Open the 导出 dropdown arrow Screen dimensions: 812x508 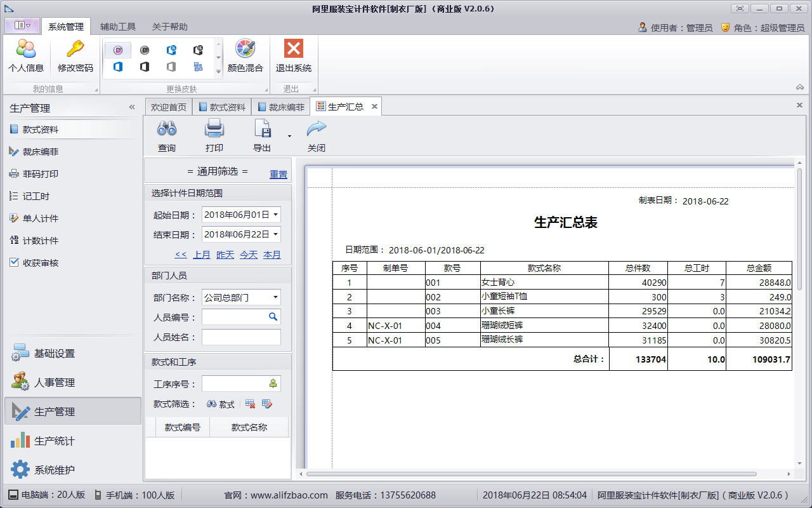pyautogui.click(x=289, y=136)
